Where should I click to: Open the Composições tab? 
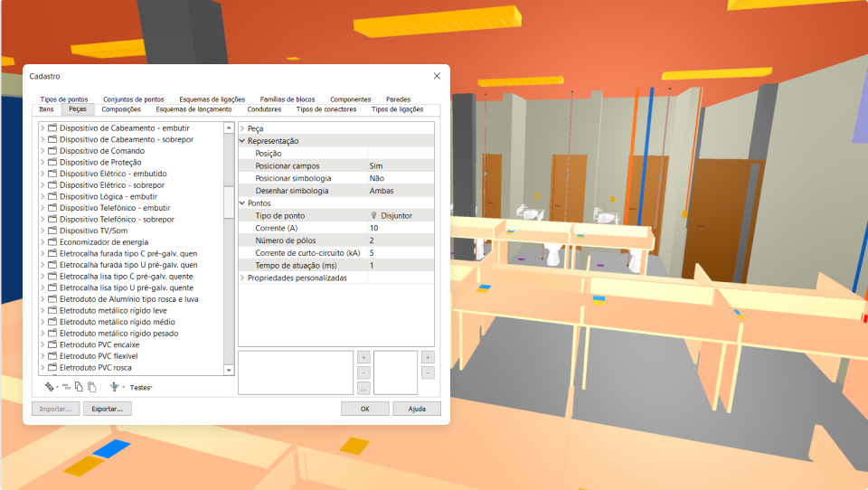pos(121,109)
